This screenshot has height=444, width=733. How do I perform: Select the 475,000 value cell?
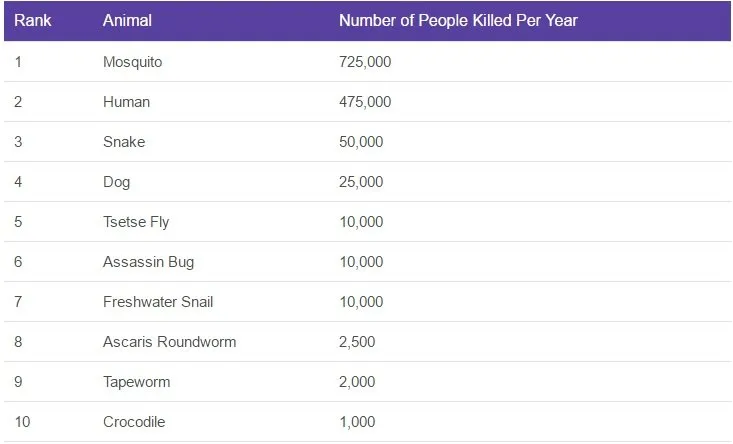pos(365,102)
